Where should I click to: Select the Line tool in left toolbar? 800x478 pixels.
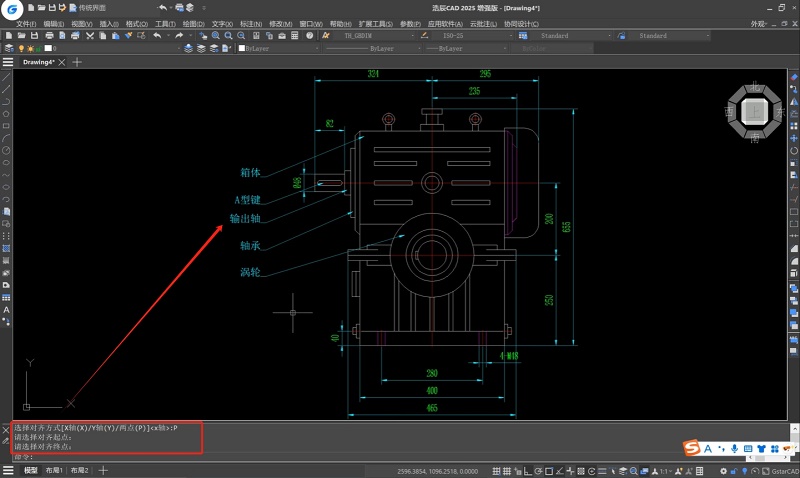(x=6, y=77)
